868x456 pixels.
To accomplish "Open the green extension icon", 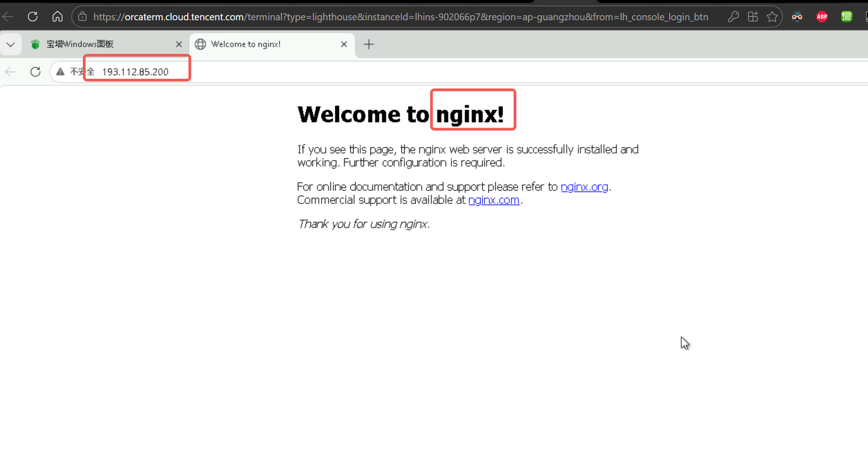I will click(847, 17).
